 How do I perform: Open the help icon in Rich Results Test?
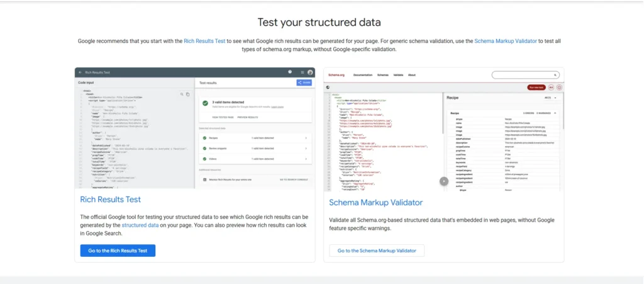(x=290, y=72)
